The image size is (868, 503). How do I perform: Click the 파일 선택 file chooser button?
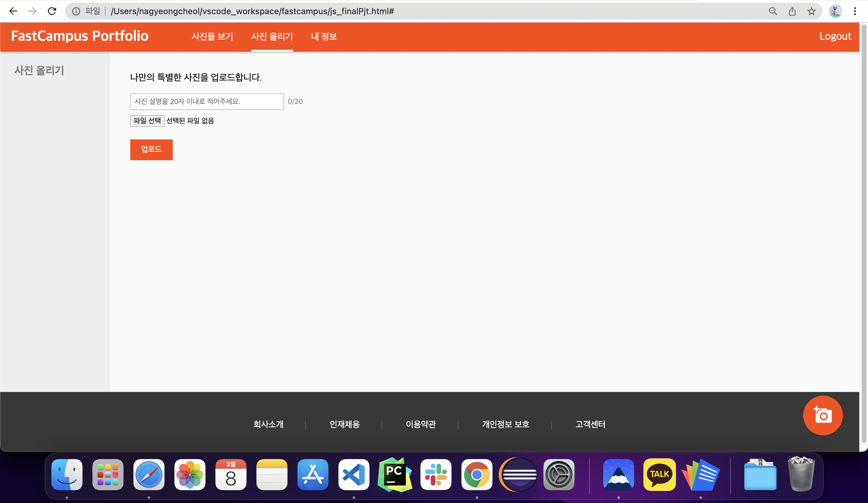click(x=147, y=121)
